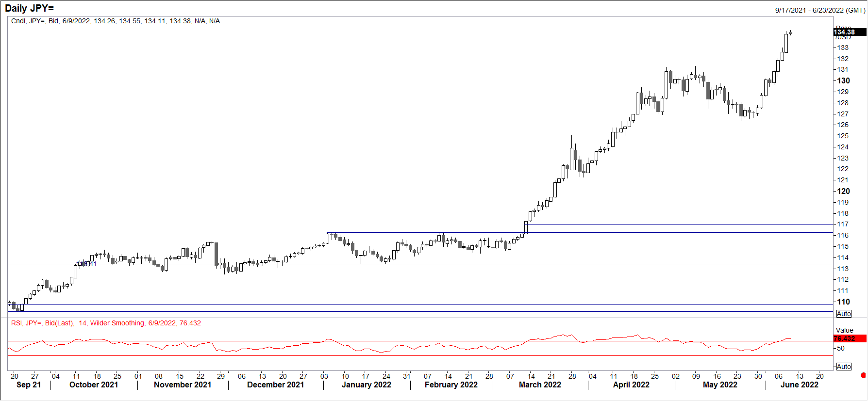Screen dimensions: 868x401
Task: Click the 129 price axis label
Action: [843, 92]
